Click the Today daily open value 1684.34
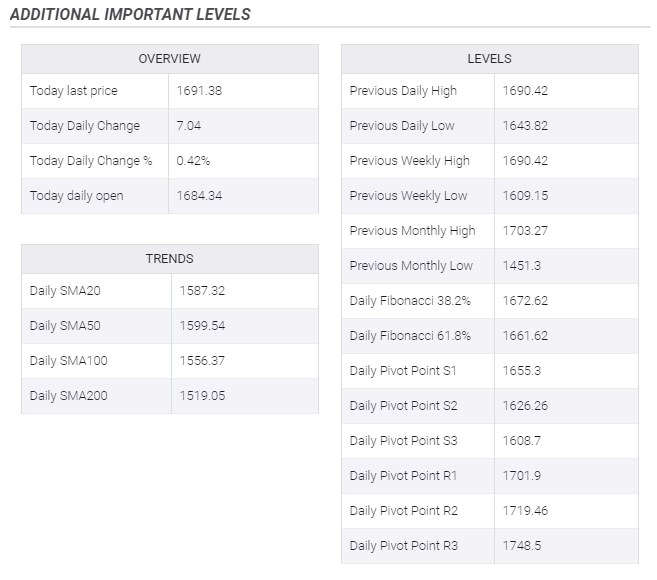 (199, 196)
